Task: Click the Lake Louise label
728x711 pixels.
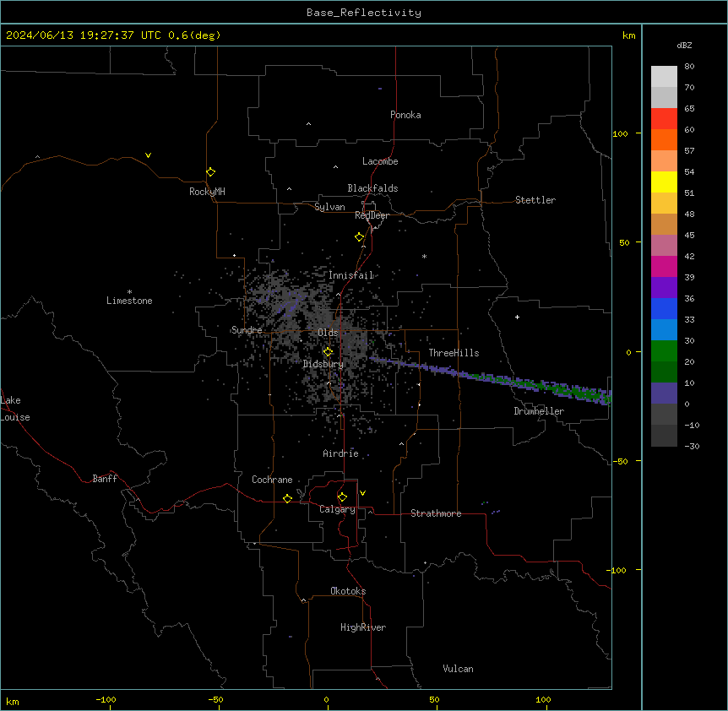Action: point(15,409)
